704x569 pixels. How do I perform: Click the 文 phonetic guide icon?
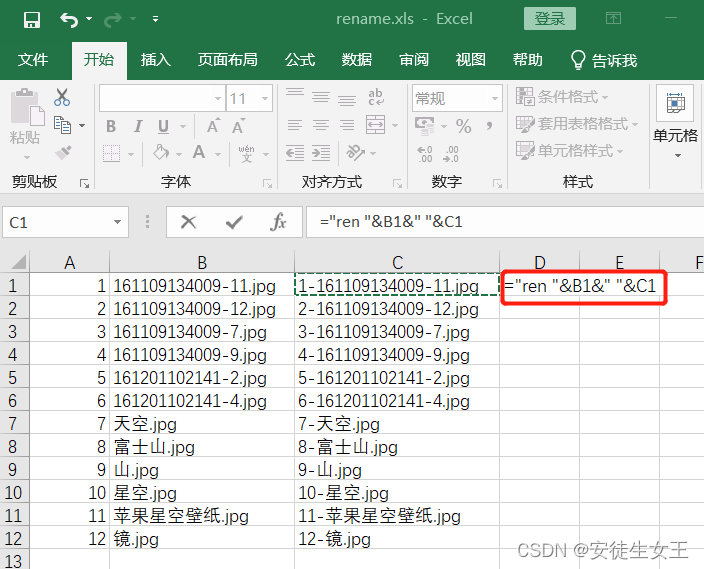(246, 153)
